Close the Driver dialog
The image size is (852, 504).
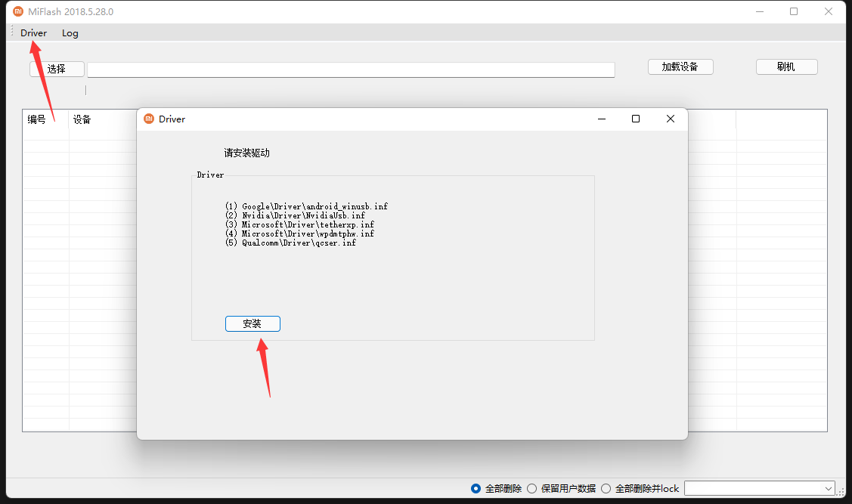[670, 119]
